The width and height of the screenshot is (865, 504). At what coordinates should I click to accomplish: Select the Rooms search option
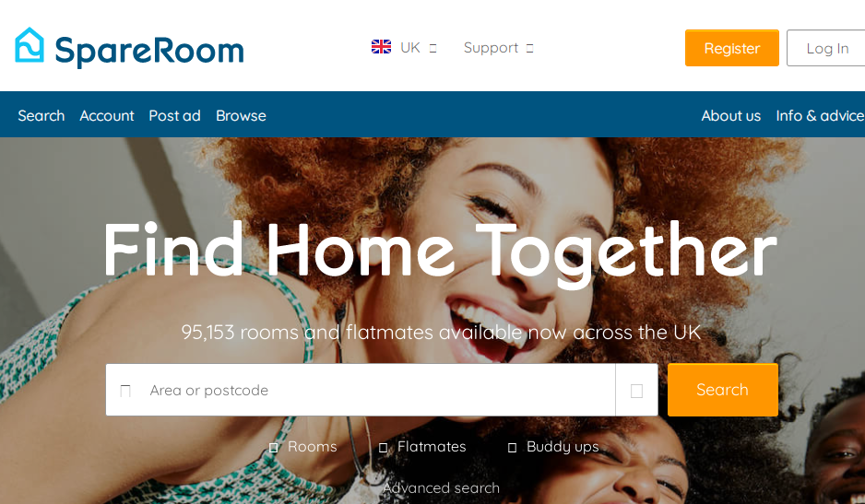click(313, 447)
